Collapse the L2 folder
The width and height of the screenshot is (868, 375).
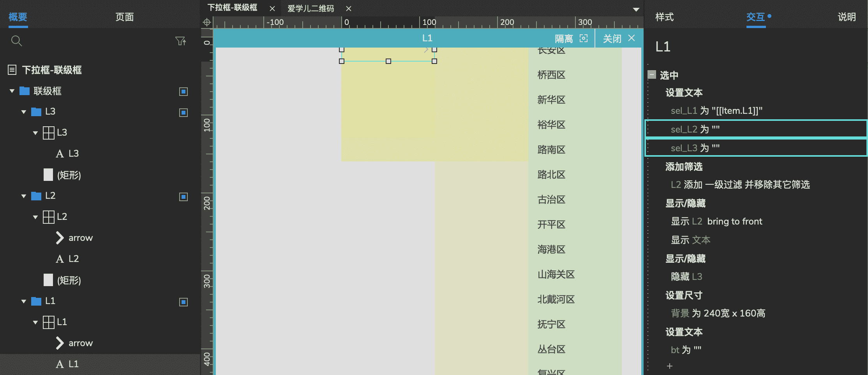(x=24, y=196)
